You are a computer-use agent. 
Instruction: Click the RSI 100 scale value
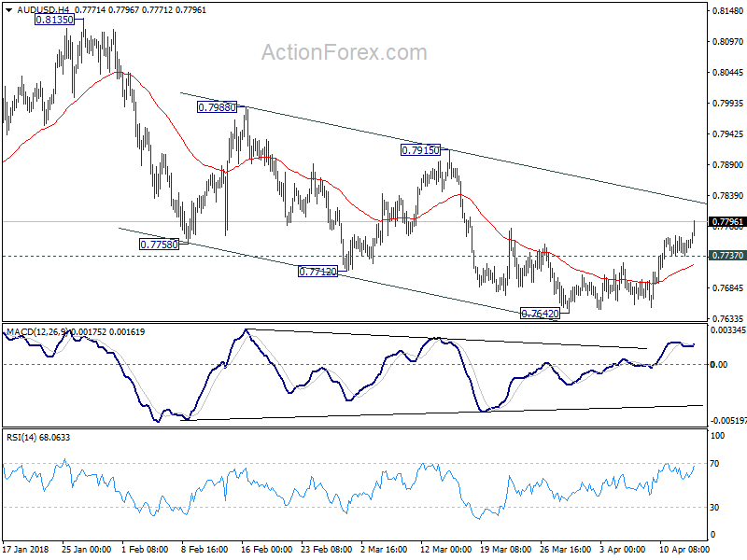point(717,435)
